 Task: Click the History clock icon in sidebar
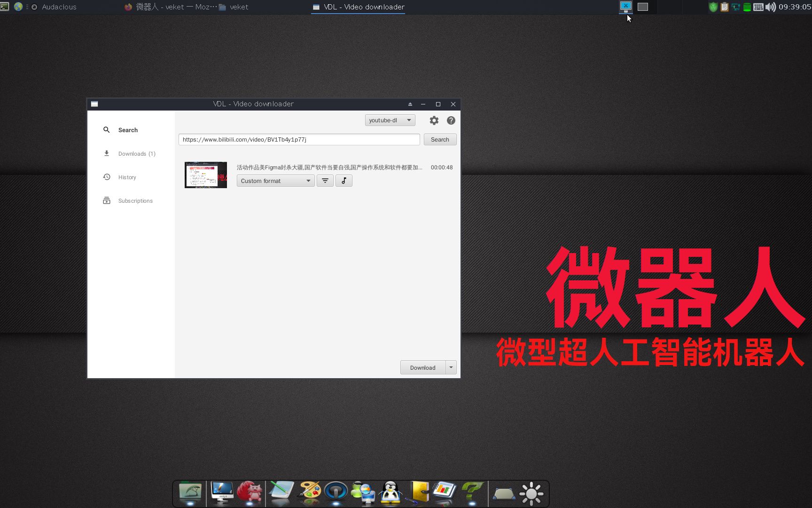tap(107, 177)
